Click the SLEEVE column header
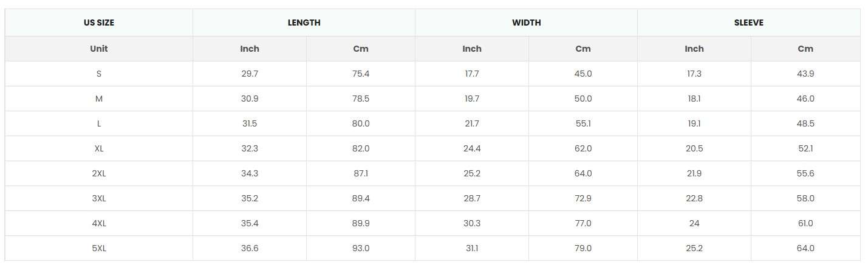The width and height of the screenshot is (868, 267). click(x=748, y=23)
